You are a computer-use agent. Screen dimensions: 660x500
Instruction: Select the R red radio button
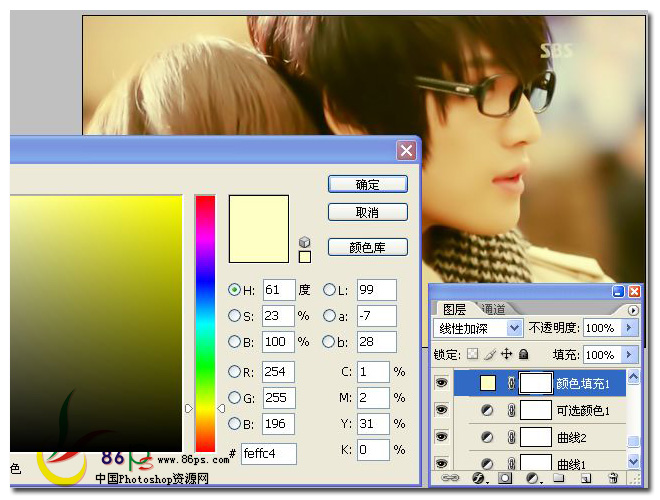pyautogui.click(x=234, y=372)
